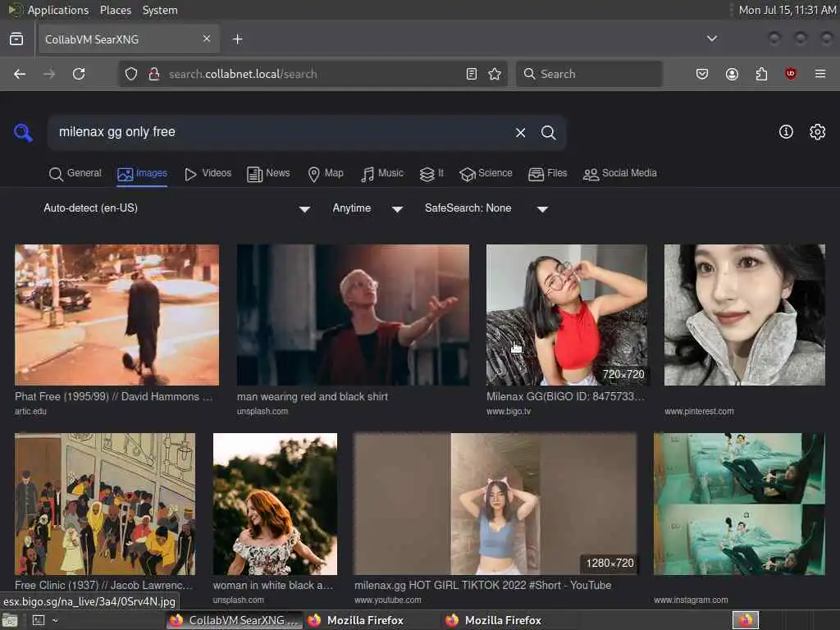Open the milenax.gg HOT GIRL TIKTOK thumbnail
The height and width of the screenshot is (630, 840).
coord(495,504)
